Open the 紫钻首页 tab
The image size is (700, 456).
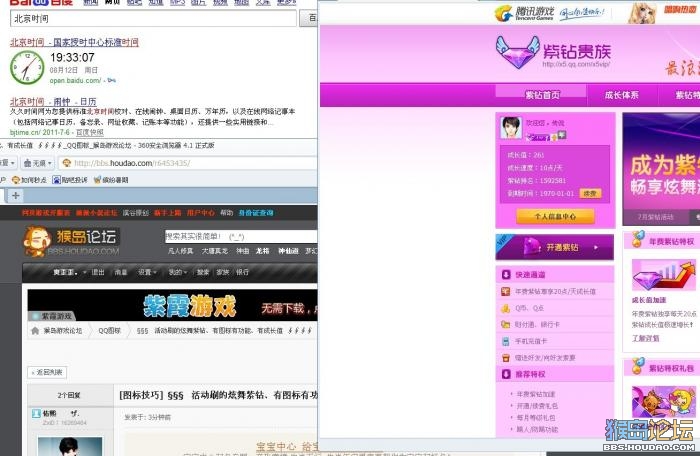pyautogui.click(x=542, y=95)
